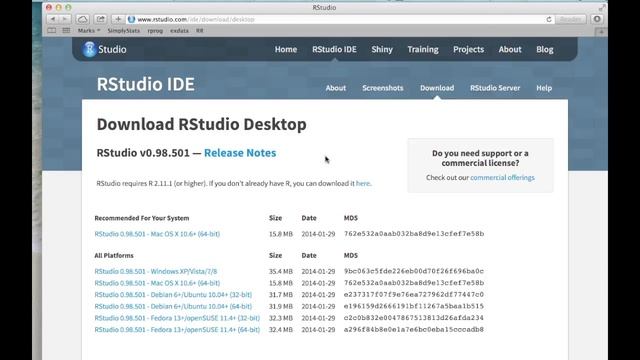Click the 'RStudio IDE' page title
Image resolution: width=640 pixels, height=360 pixels.
(146, 84)
